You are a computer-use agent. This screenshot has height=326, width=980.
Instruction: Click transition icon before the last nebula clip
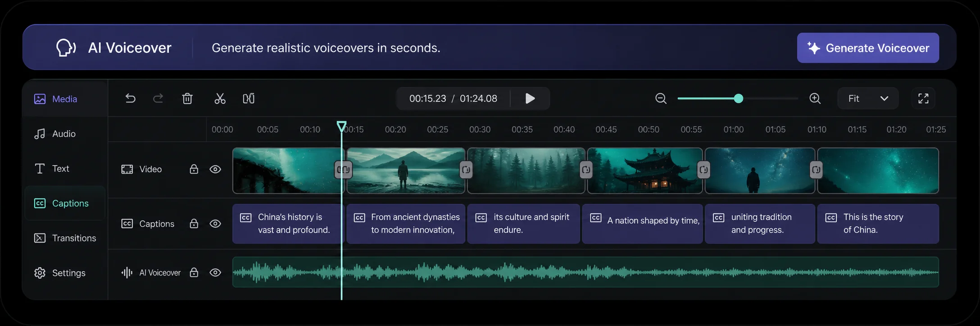click(x=816, y=170)
